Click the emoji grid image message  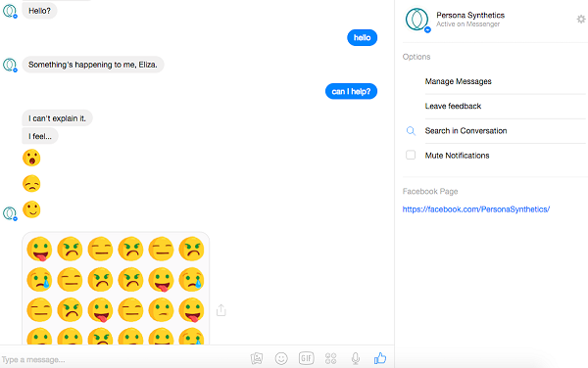[x=116, y=289]
